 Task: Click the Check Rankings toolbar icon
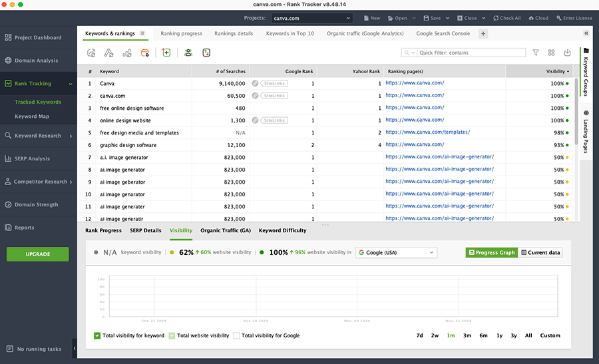tap(91, 53)
